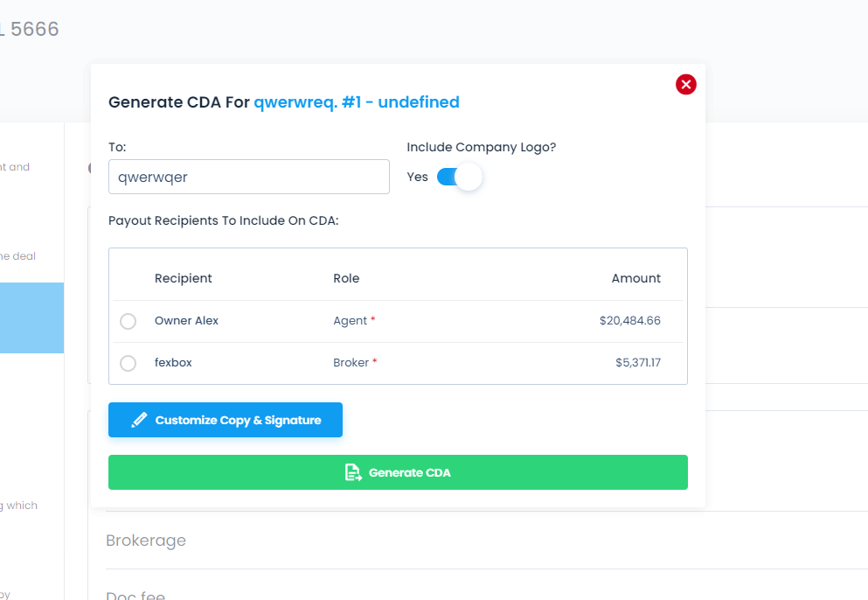
Task: Click the Role column header
Action: [x=346, y=278]
